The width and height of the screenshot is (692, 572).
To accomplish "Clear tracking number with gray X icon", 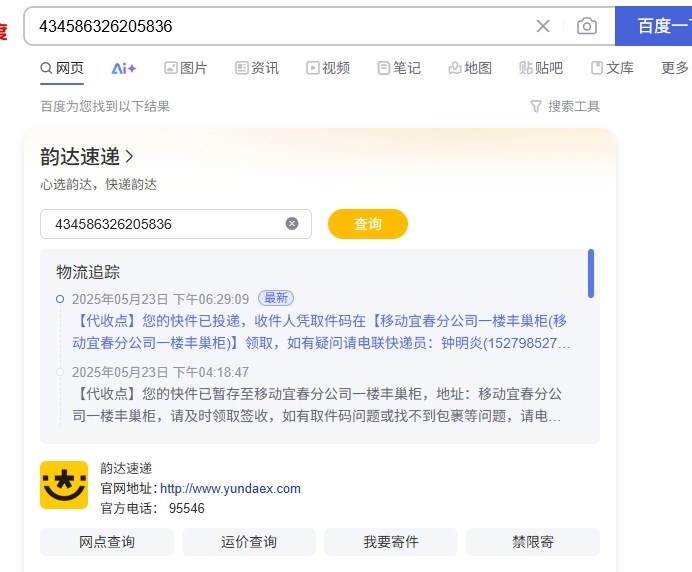I will [x=292, y=224].
